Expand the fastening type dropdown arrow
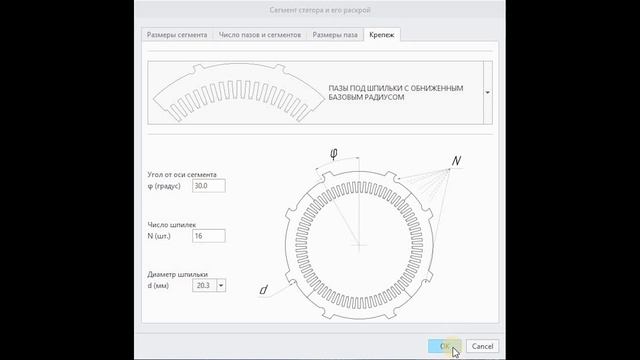Screen dimensions: 640x360 point(488,93)
